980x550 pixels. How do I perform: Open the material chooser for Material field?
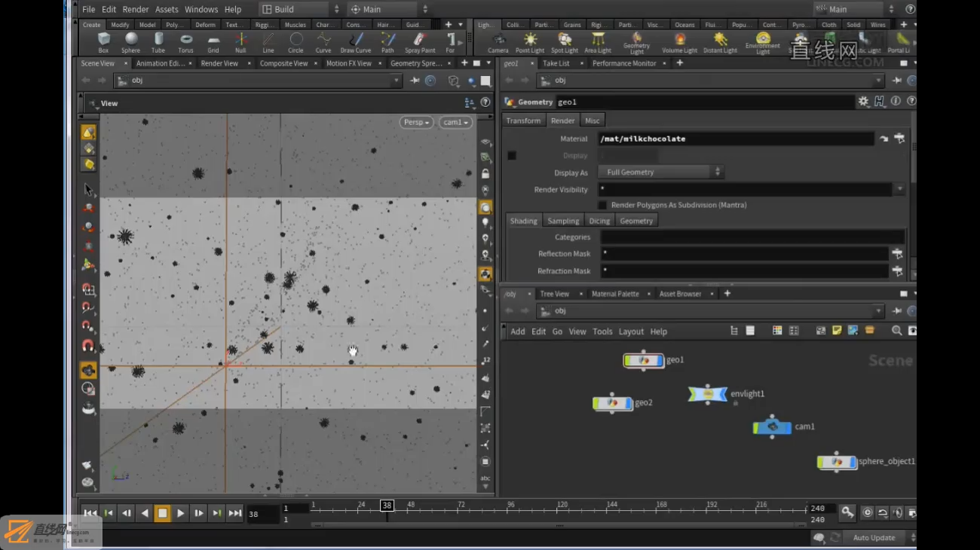[899, 139]
